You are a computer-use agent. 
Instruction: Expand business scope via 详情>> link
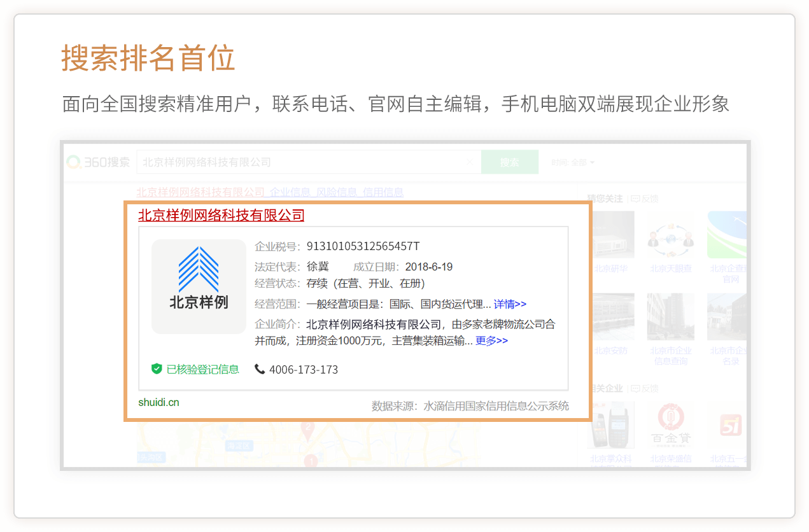coord(510,304)
